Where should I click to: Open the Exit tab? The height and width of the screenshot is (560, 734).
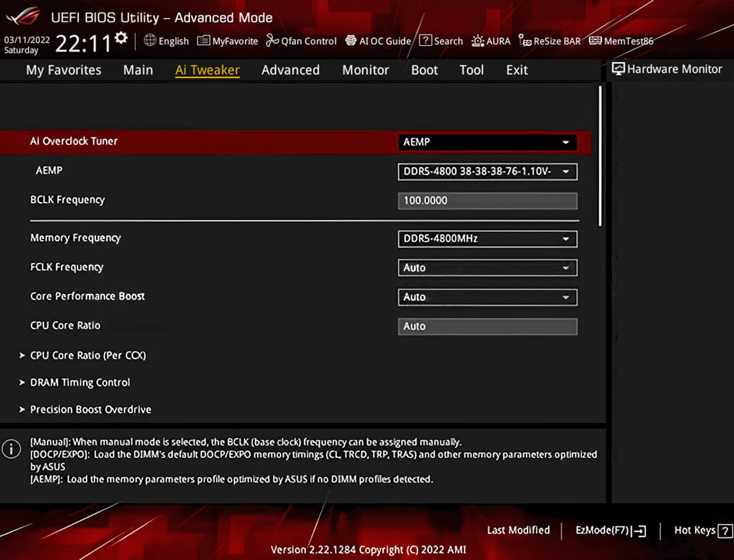pyautogui.click(x=517, y=70)
